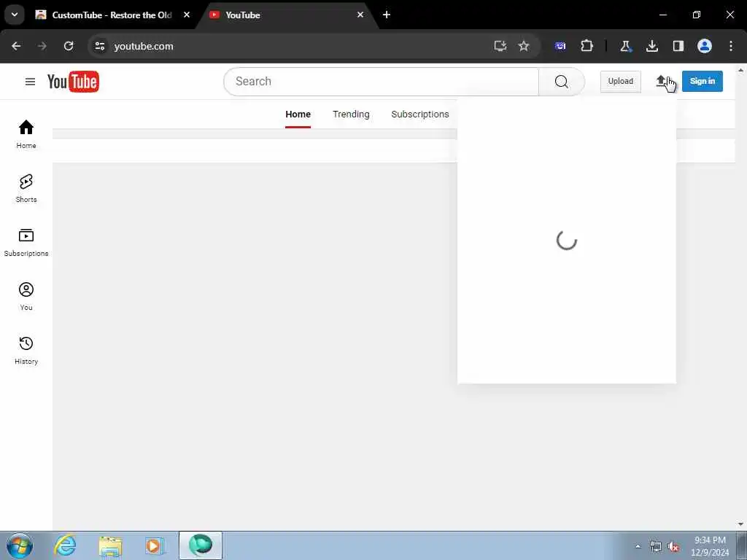Click the install app icon in address bar

[500, 46]
